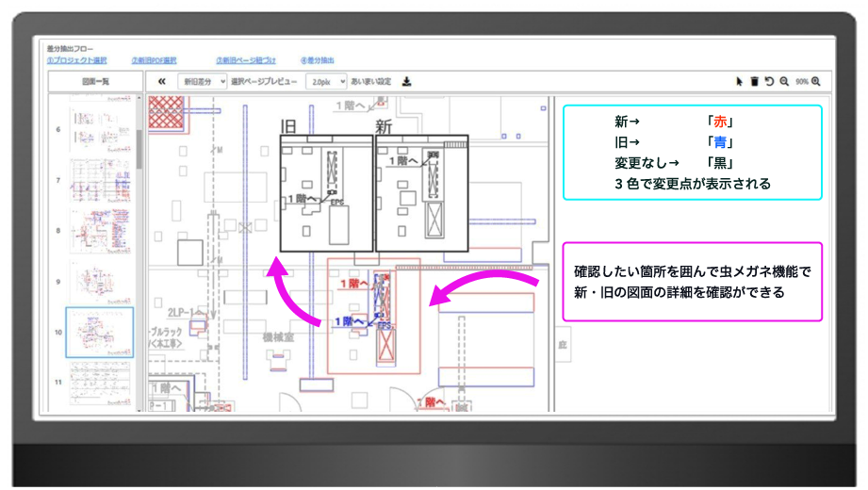This screenshot has height=490, width=868.
Task: Click the download icon
Action: point(406,81)
